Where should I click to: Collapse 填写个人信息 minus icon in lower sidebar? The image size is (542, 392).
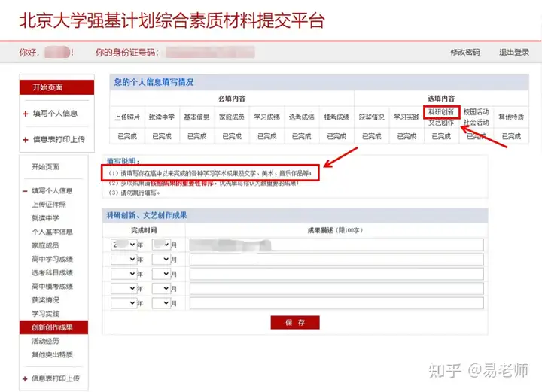pos(25,191)
